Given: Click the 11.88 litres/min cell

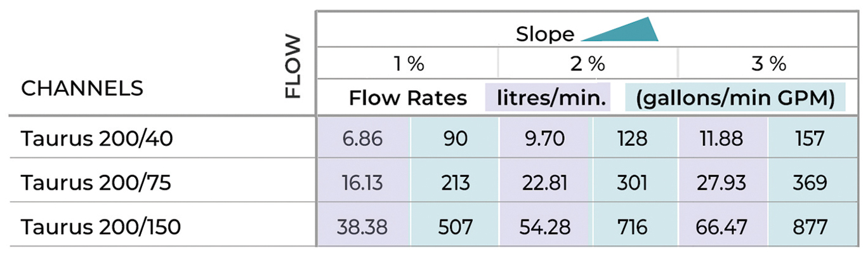Looking at the screenshot, I should click(x=724, y=138).
